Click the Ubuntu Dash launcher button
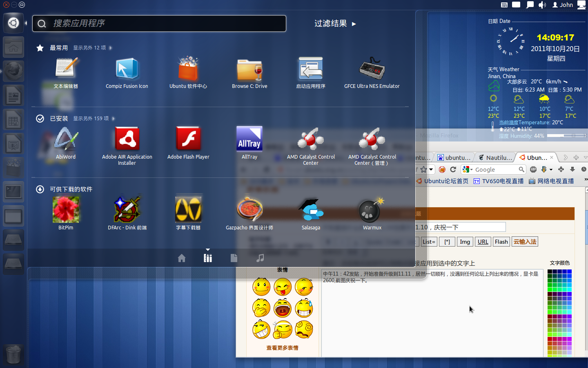588x368 pixels. (13, 23)
